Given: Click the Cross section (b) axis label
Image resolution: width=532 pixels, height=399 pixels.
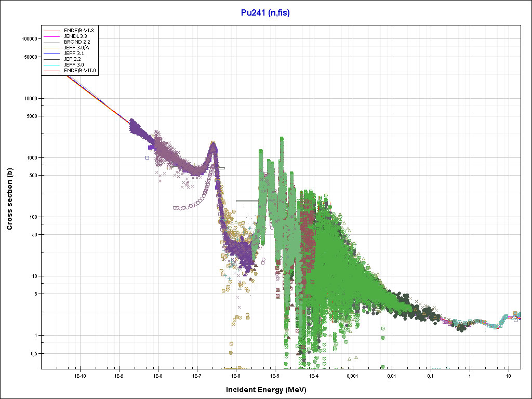Looking at the screenshot, I should tap(9, 199).
